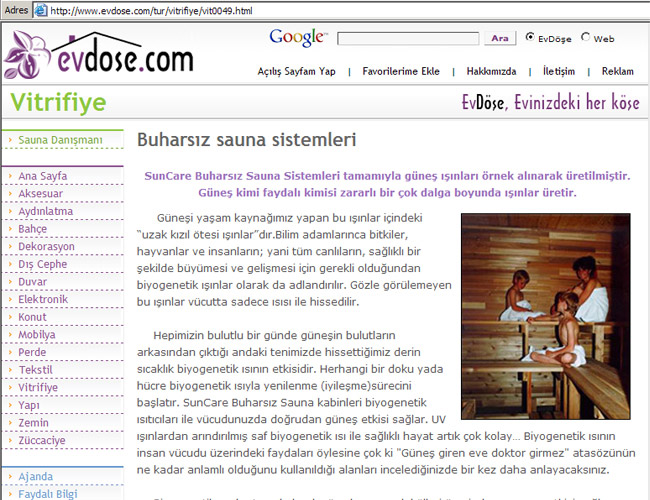The image size is (650, 500).
Task: Click the evdose.com flower logo
Action: (98, 53)
